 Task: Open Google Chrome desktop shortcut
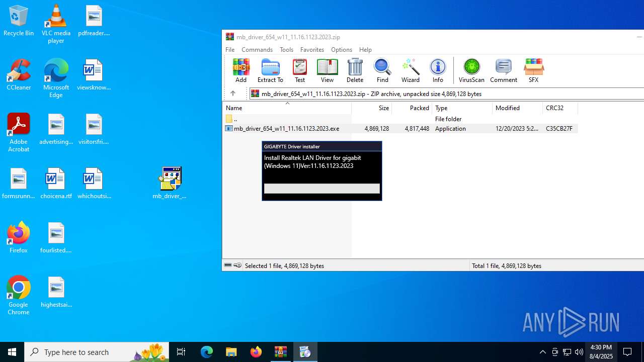(x=19, y=296)
